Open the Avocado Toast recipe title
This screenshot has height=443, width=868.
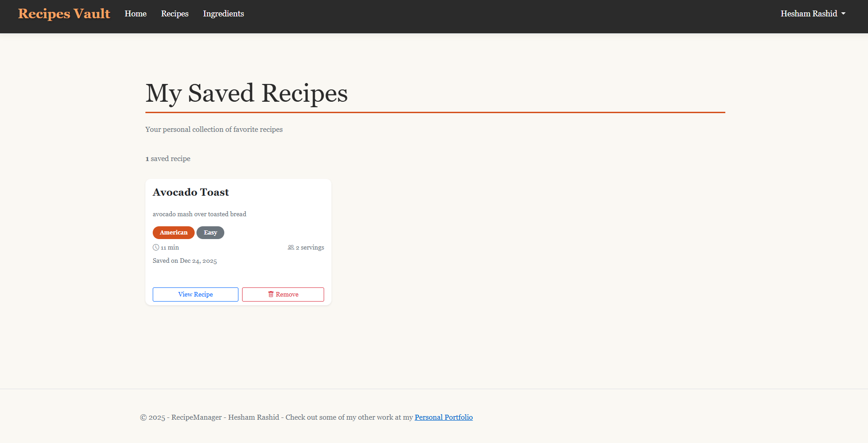click(191, 192)
